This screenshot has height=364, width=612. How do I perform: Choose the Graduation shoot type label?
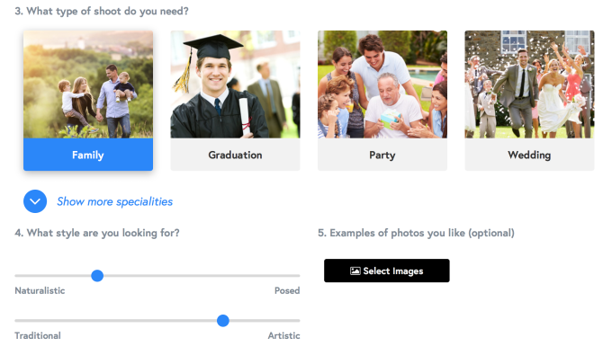(235, 155)
